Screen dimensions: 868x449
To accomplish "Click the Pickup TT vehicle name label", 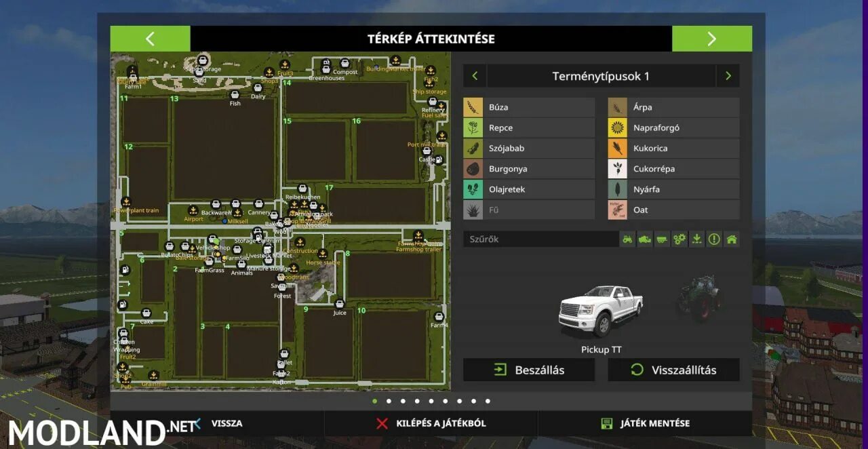I will point(601,350).
